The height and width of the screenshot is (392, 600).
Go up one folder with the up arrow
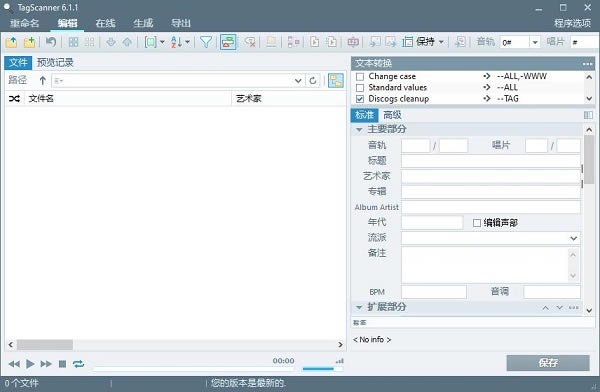pos(42,80)
